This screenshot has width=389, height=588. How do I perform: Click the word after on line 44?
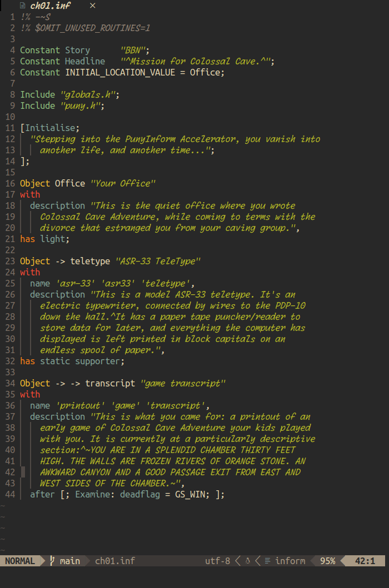coord(42,494)
